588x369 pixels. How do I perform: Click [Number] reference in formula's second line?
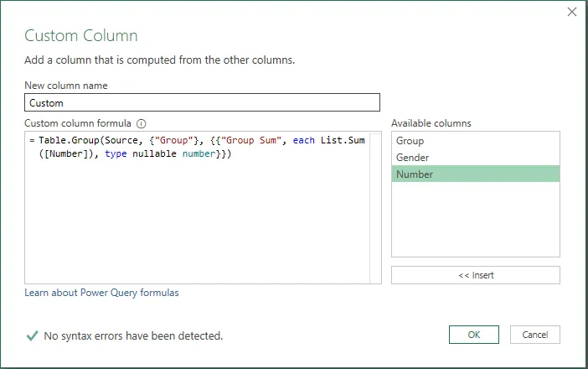(x=66, y=154)
